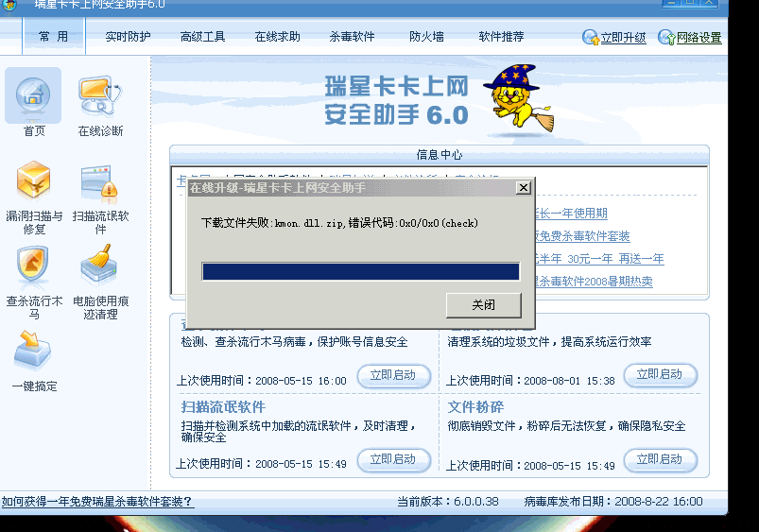Viewport: 759px width, 532px height.
Task: Launch 漏洞扫描与修复 vulnerability scan icon
Action: (x=33, y=181)
